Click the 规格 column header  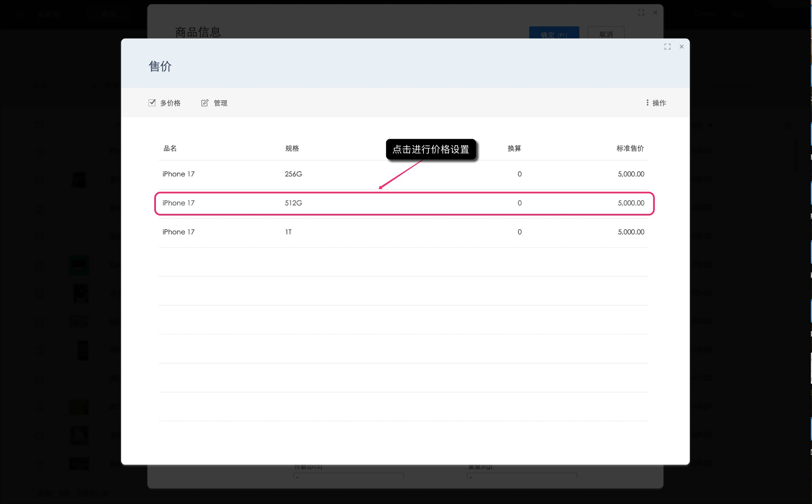[x=292, y=148]
